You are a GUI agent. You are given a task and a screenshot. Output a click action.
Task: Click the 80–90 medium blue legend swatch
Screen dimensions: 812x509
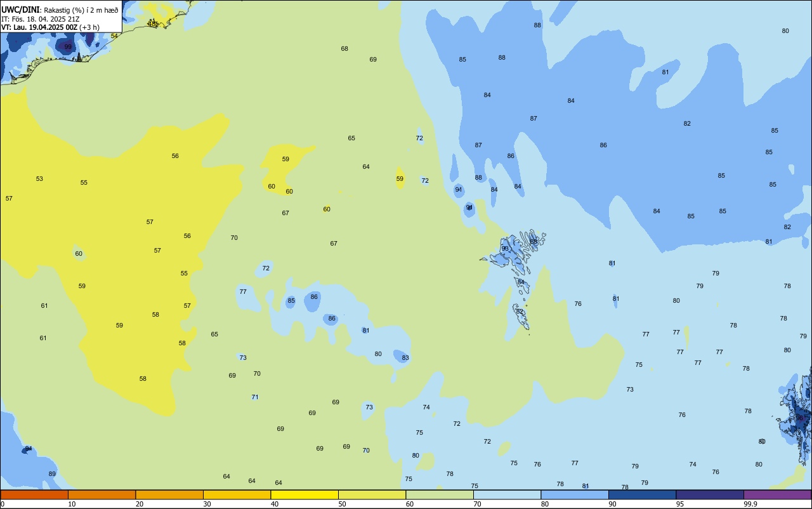(x=575, y=494)
